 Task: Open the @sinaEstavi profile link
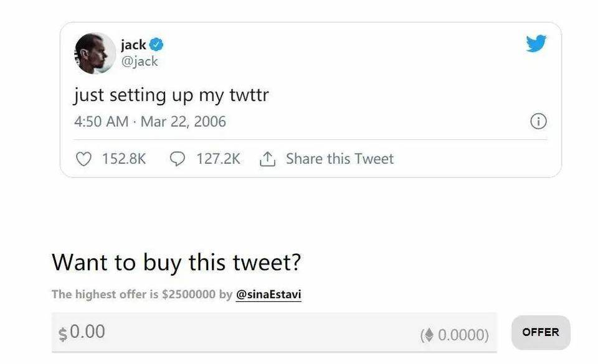pos(268,294)
